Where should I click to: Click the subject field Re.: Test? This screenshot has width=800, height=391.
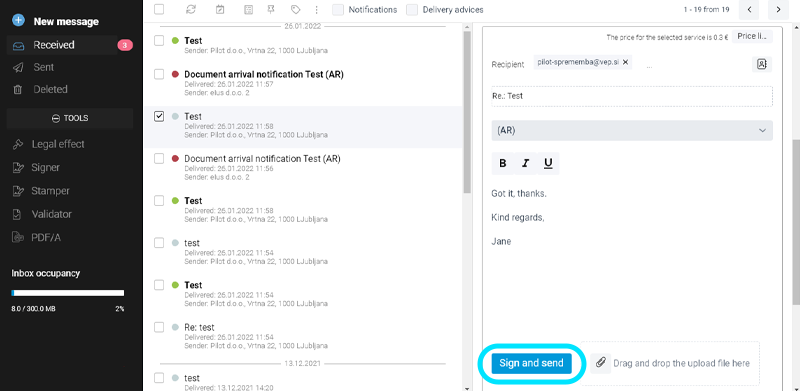point(632,96)
